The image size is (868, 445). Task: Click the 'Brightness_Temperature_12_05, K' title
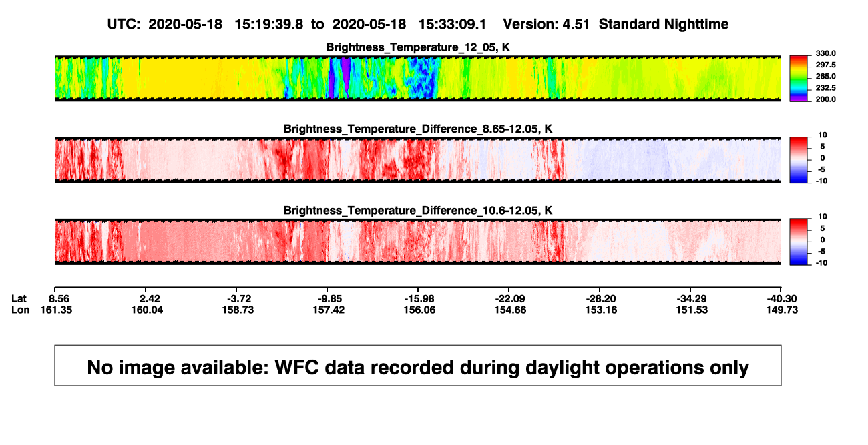pos(418,47)
